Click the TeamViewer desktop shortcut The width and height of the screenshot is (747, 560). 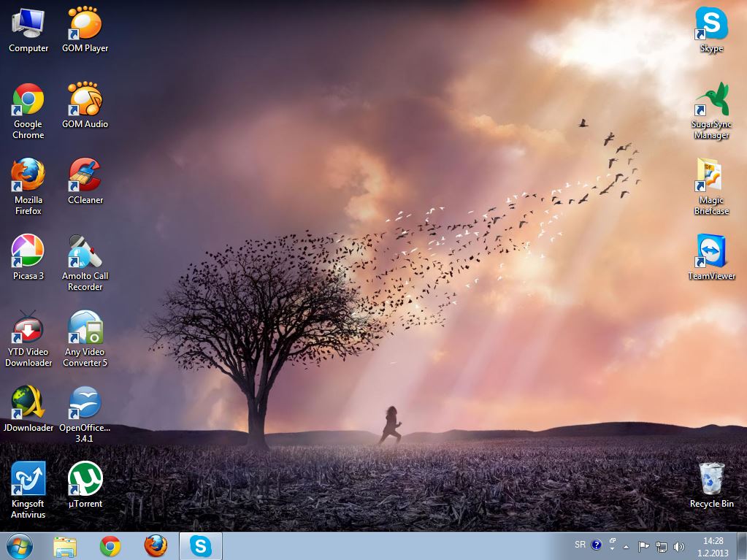point(711,257)
